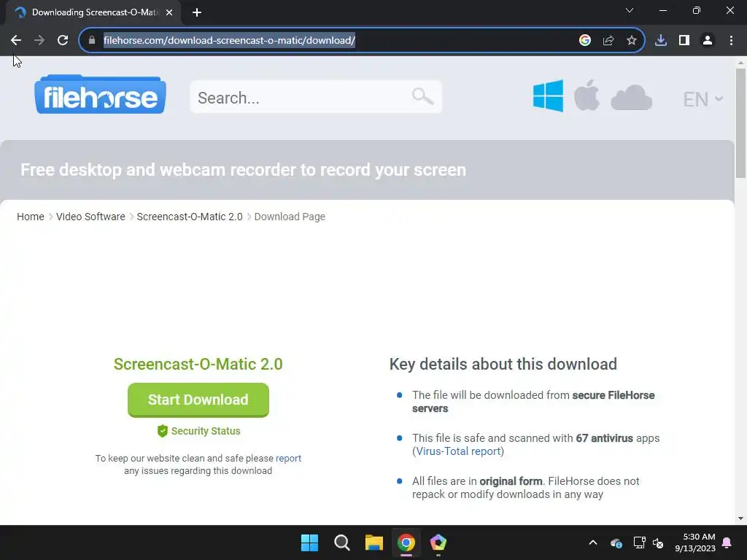
Task: Click the FileHorse logo
Action: point(101,95)
